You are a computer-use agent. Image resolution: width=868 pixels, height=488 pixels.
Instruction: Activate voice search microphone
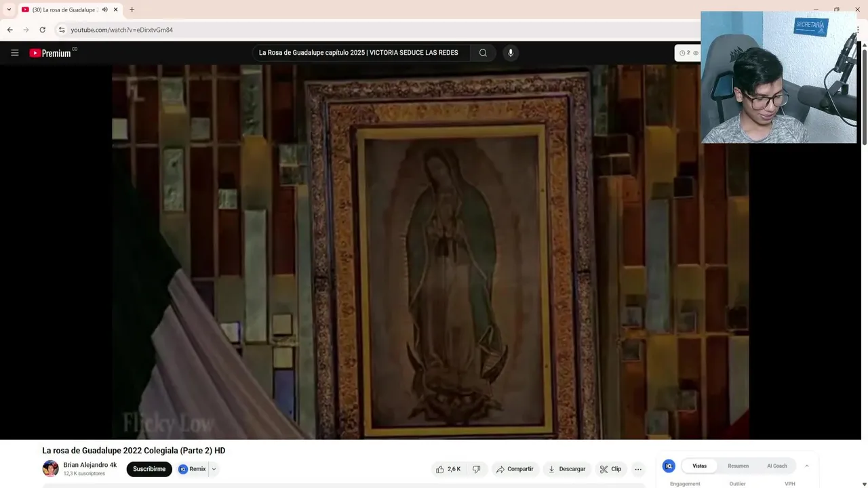[x=511, y=53]
